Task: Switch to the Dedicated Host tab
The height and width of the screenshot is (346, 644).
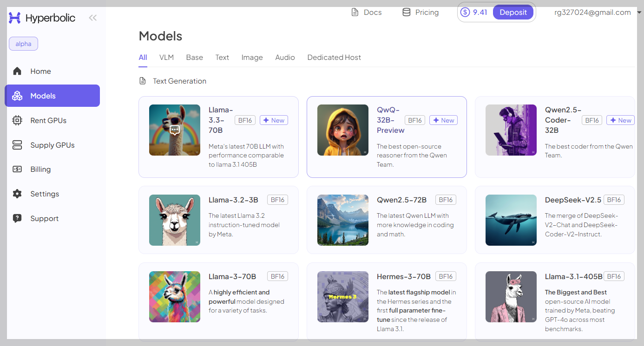Action: (334, 58)
